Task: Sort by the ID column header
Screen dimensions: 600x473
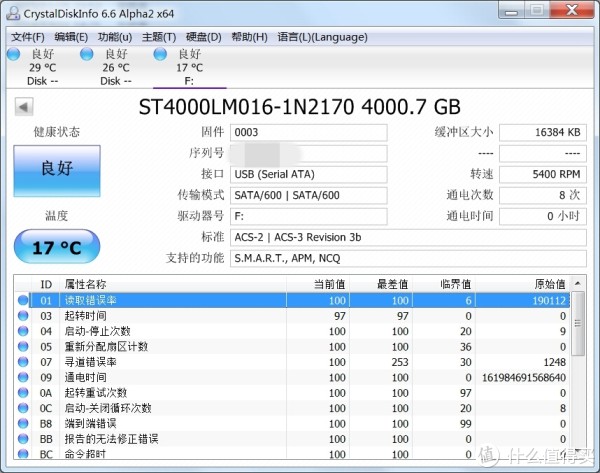Action: coord(46,284)
